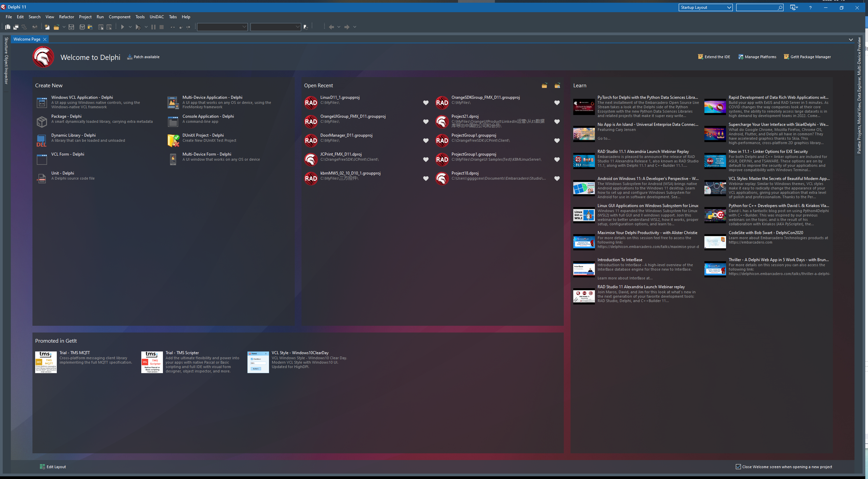The width and height of the screenshot is (868, 479).
Task: Click the title bar search input field
Action: click(759, 7)
